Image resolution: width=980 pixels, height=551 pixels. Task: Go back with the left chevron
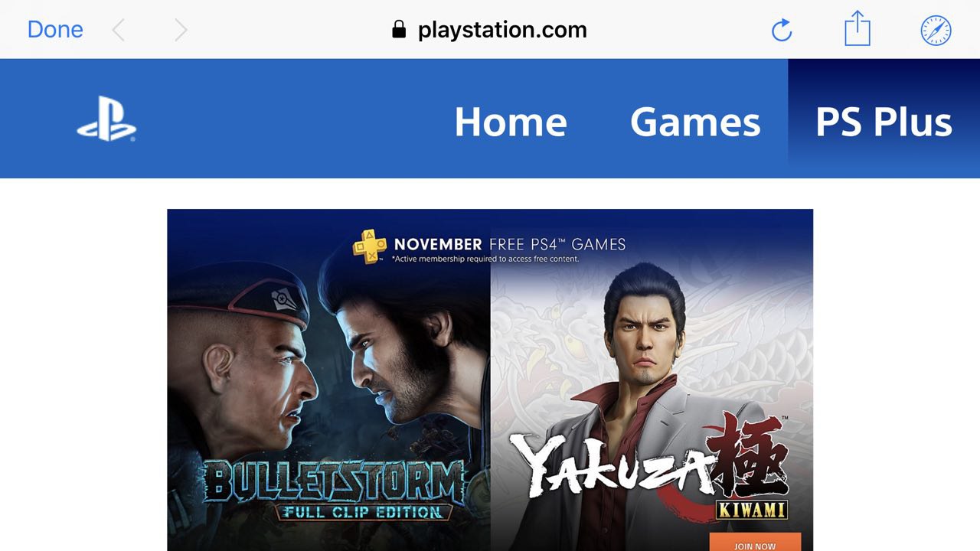pyautogui.click(x=118, y=30)
